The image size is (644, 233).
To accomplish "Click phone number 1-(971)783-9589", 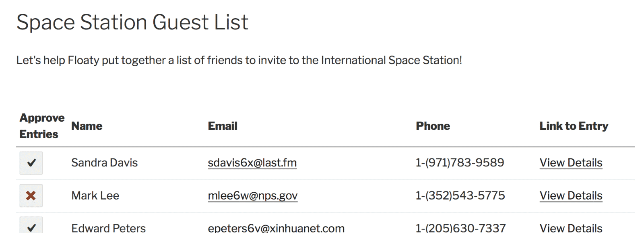I will point(460,162).
